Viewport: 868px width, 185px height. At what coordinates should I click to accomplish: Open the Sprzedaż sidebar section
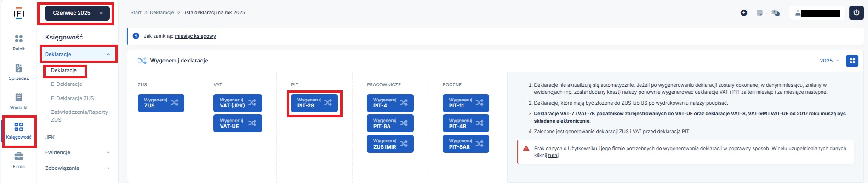click(x=19, y=72)
